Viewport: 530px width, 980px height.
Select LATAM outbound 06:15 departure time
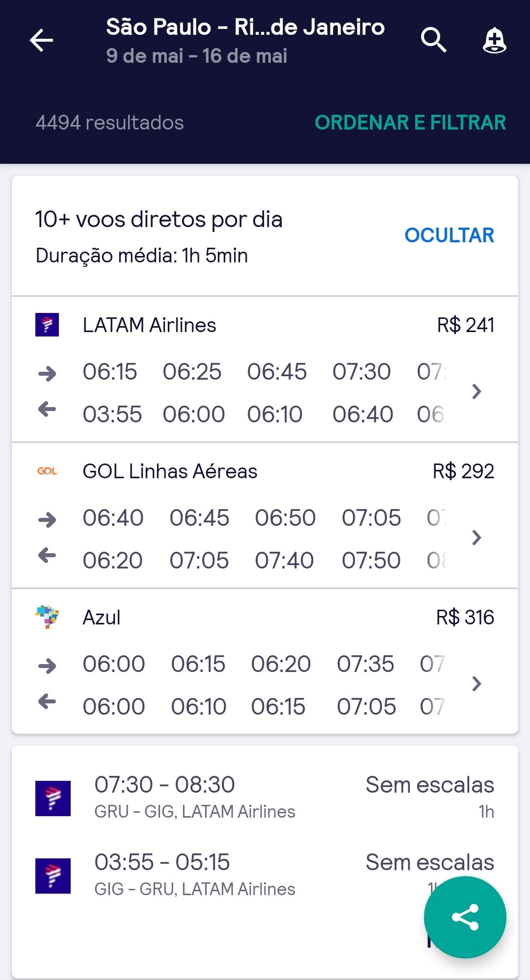pos(110,372)
